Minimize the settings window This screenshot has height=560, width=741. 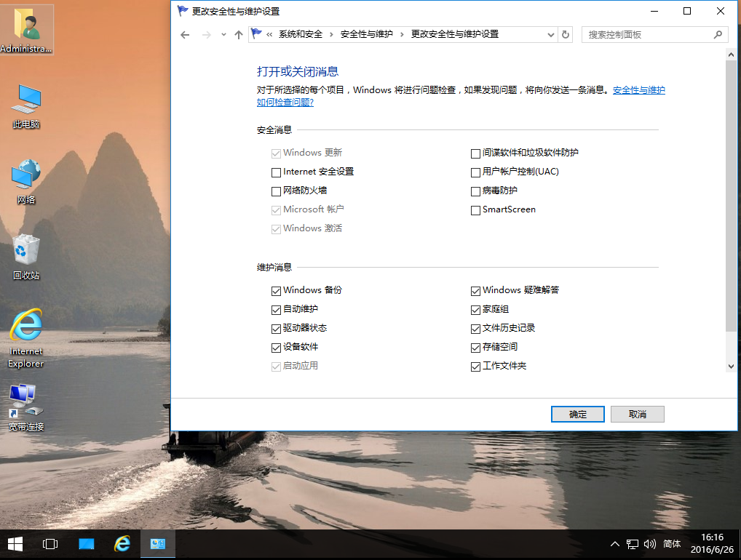click(x=654, y=11)
